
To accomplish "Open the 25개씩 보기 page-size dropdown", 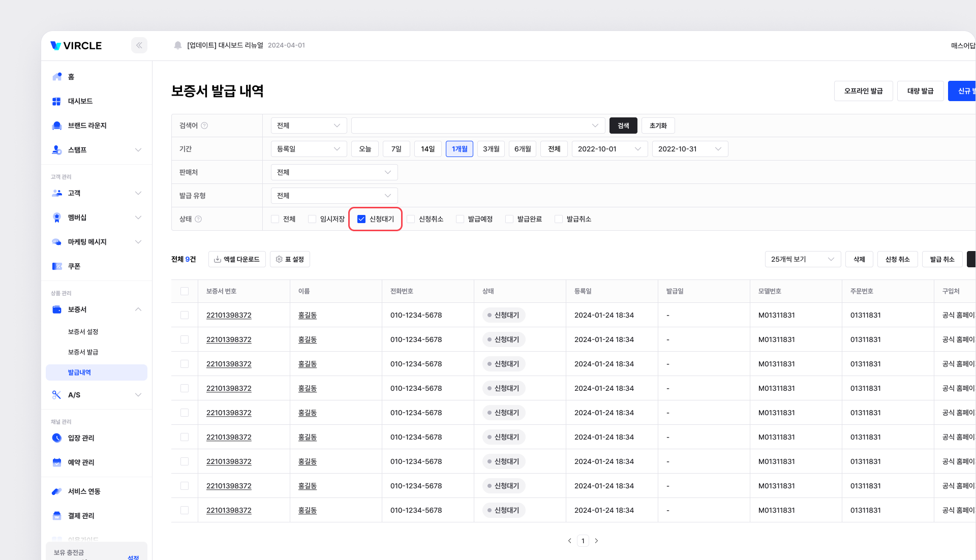I will pos(802,259).
